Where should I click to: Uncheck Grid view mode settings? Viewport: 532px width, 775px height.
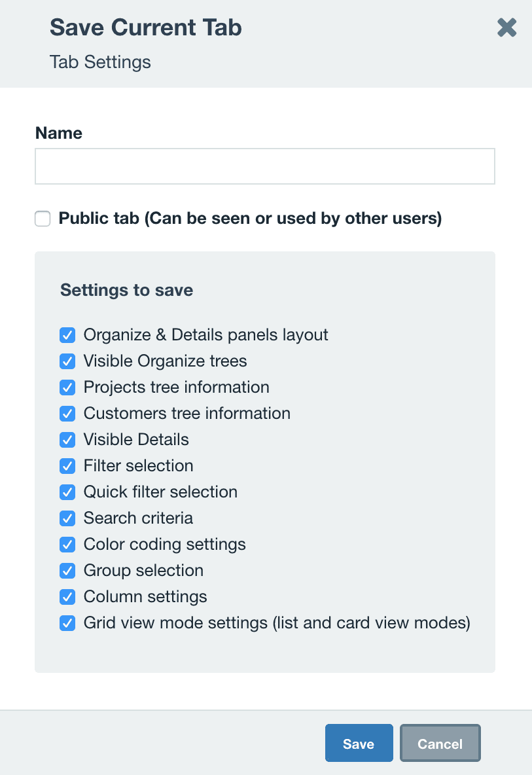click(67, 622)
